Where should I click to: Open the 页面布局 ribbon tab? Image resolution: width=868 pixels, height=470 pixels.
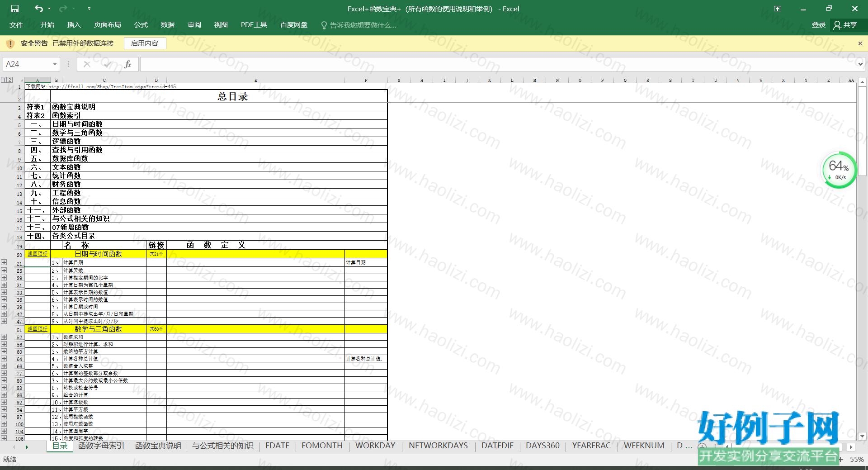tap(107, 25)
